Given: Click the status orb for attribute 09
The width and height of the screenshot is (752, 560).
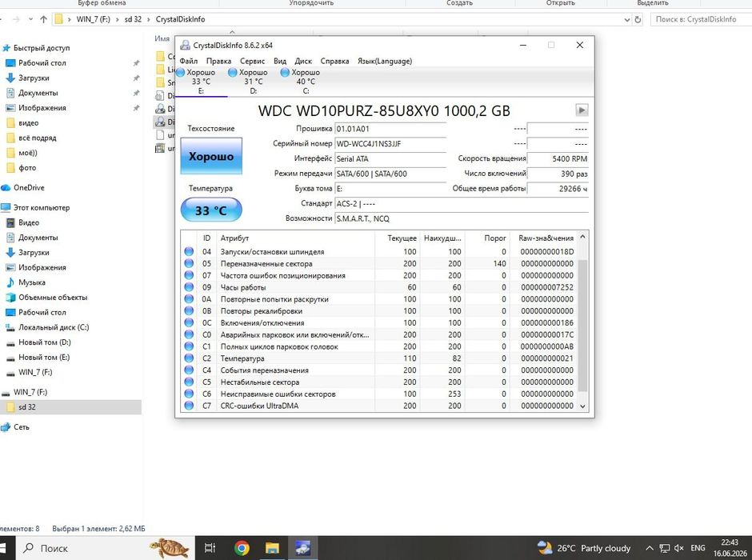Looking at the screenshot, I should 189,287.
